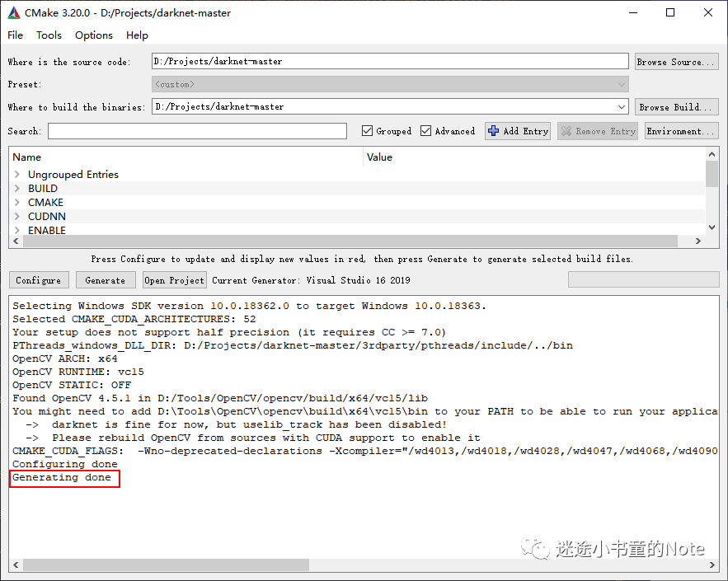
Task: Click the CMake logo icon in title bar
Action: pyautogui.click(x=14, y=12)
